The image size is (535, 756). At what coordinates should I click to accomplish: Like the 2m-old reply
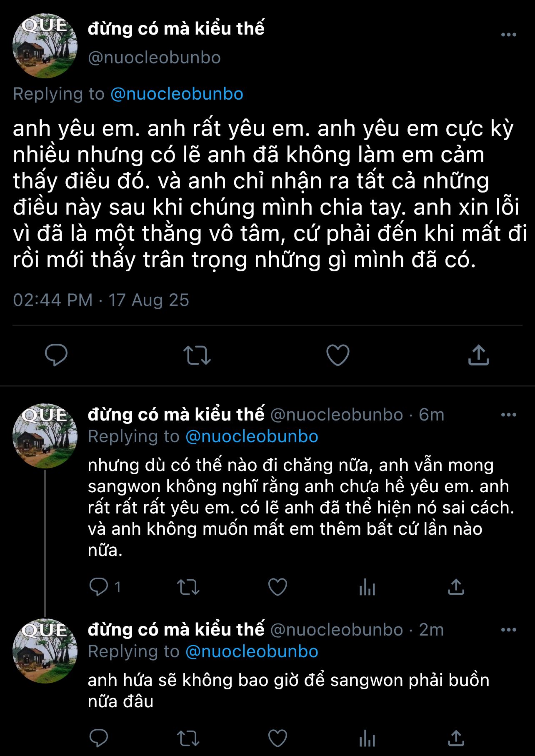point(277,739)
